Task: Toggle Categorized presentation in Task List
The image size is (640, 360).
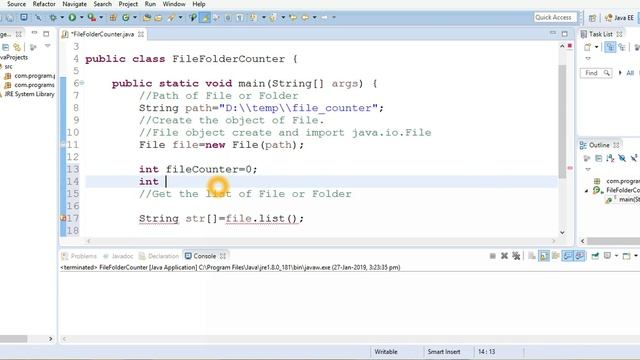Action: [x=610, y=47]
